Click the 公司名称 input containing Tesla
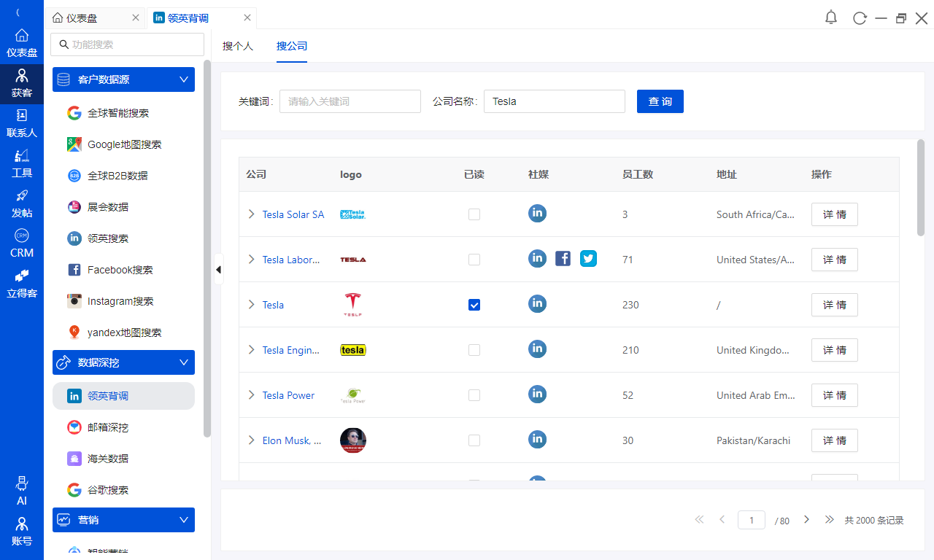This screenshot has height=560, width=934. click(x=555, y=101)
